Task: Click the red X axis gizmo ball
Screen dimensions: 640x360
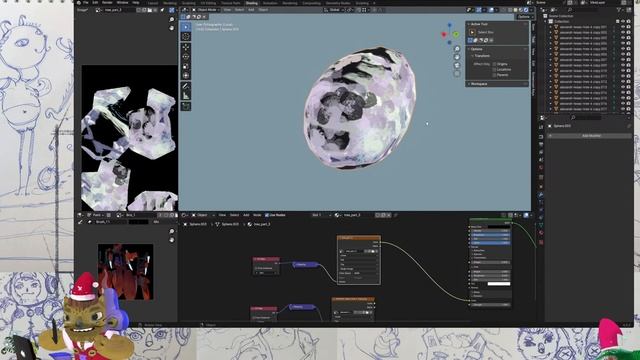Action: [444, 35]
